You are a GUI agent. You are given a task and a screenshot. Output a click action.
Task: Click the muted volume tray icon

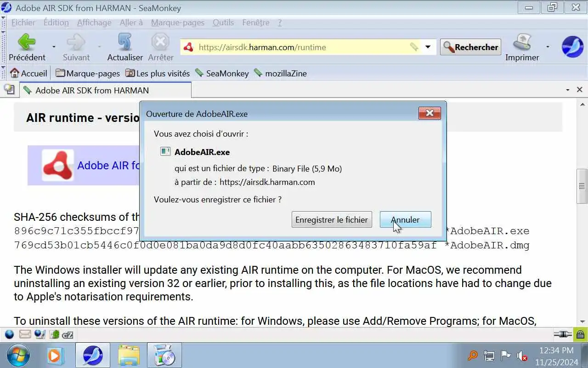tap(521, 356)
